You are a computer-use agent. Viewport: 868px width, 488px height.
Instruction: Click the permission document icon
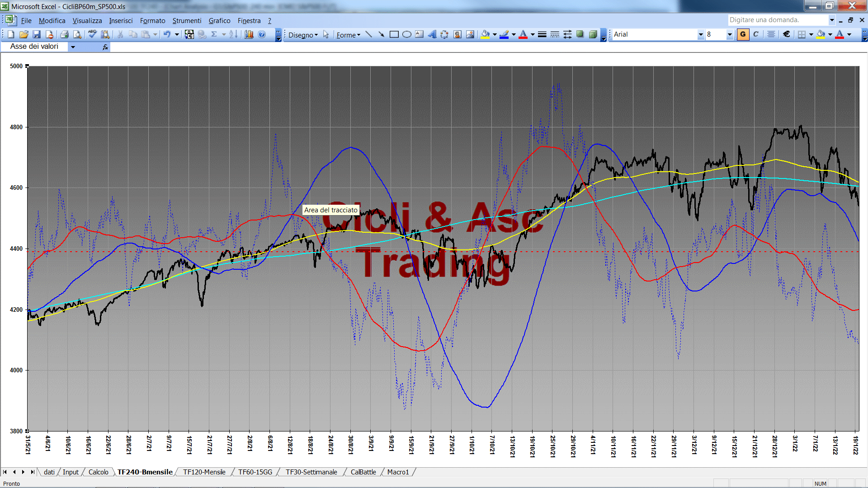[49, 34]
